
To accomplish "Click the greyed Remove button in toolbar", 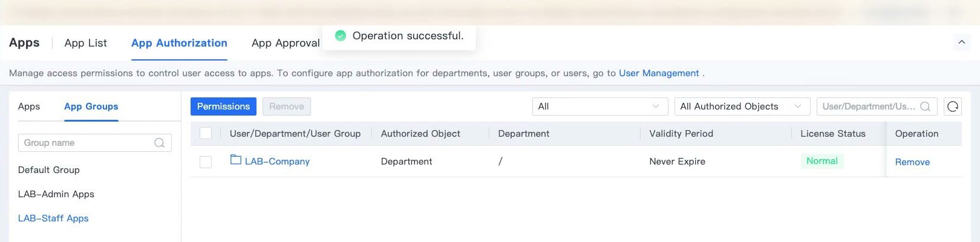I will click(287, 106).
